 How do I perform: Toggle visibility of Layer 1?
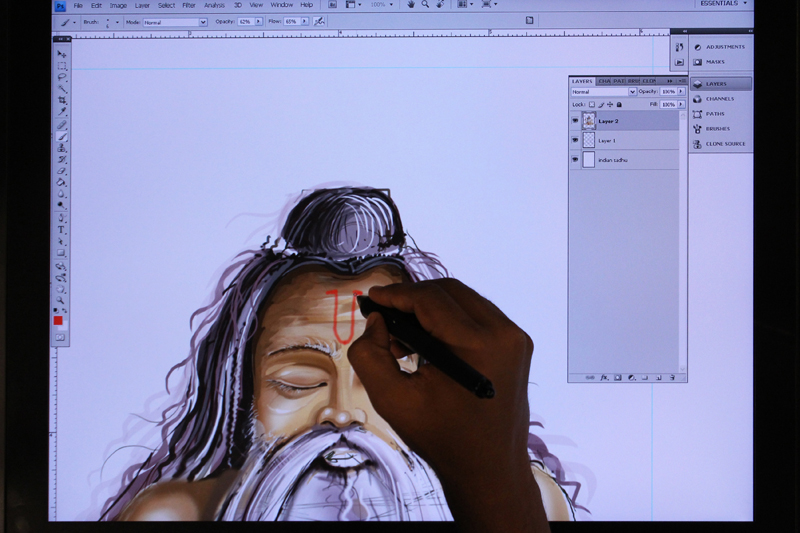point(575,141)
